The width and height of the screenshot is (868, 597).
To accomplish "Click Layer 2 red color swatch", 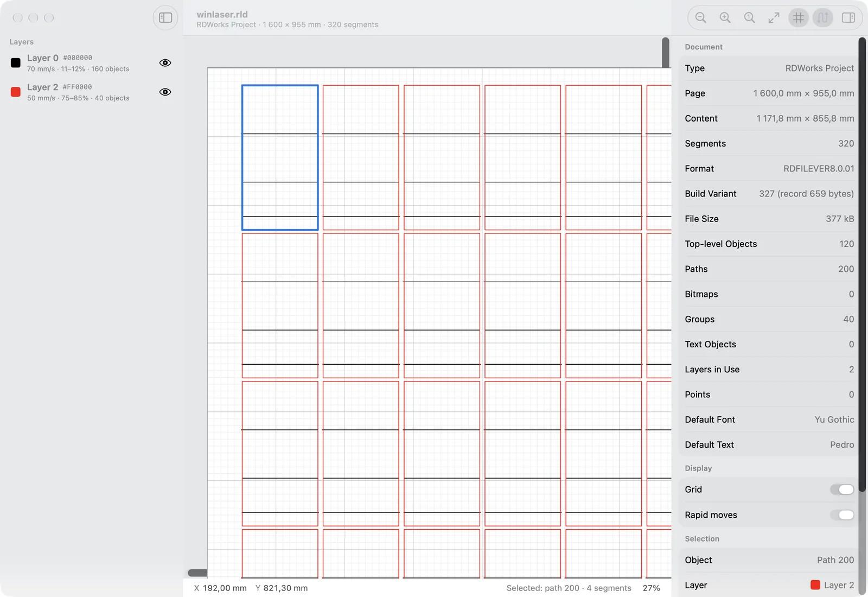I will (16, 92).
